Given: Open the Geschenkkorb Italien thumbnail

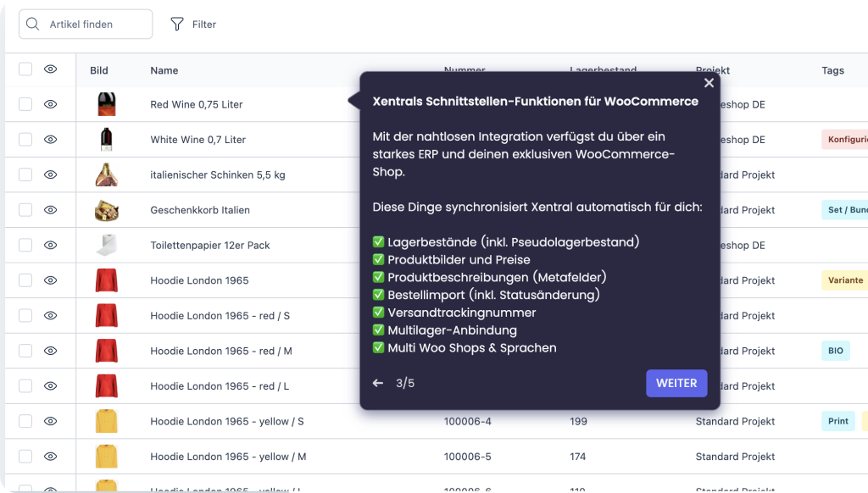Looking at the screenshot, I should click(106, 210).
